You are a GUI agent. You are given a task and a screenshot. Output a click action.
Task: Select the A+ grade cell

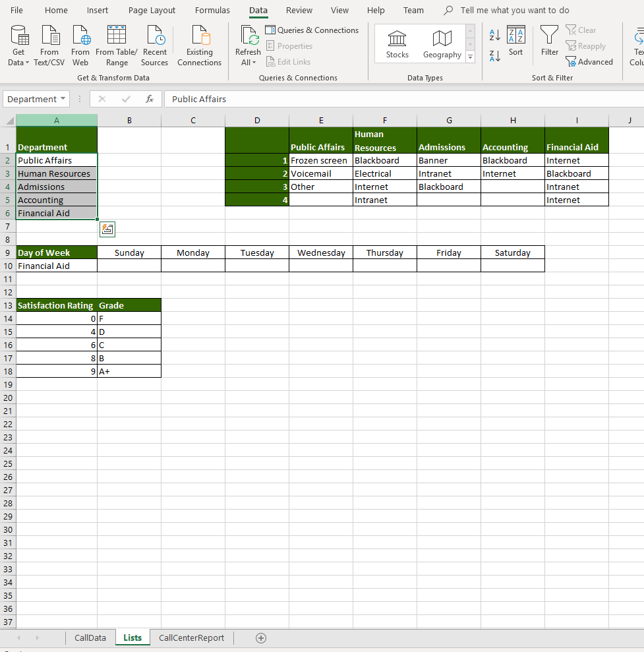coord(129,371)
